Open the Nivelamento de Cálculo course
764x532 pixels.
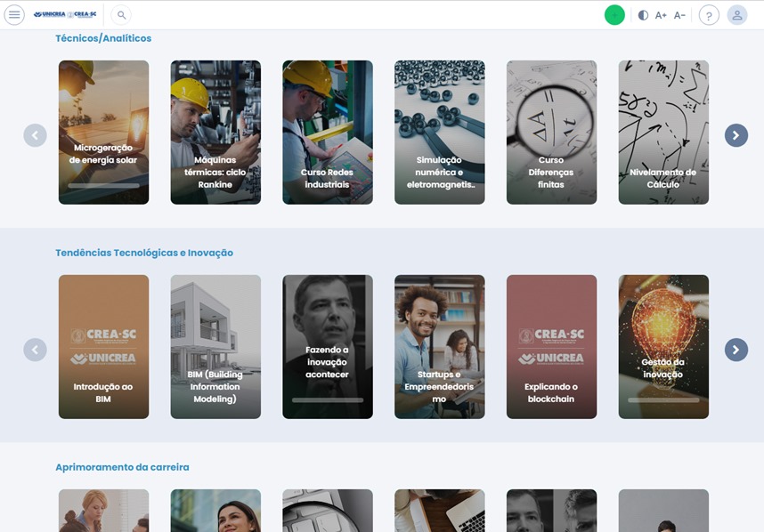coord(663,133)
